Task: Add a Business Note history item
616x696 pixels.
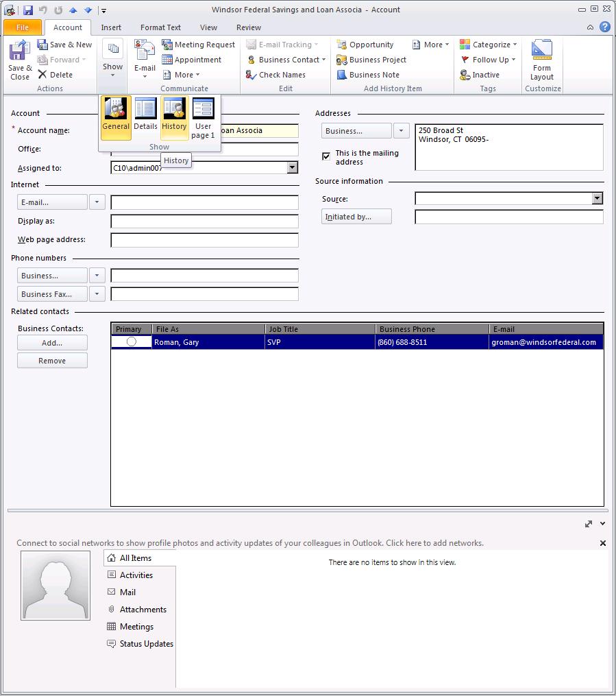Action: coord(373,75)
